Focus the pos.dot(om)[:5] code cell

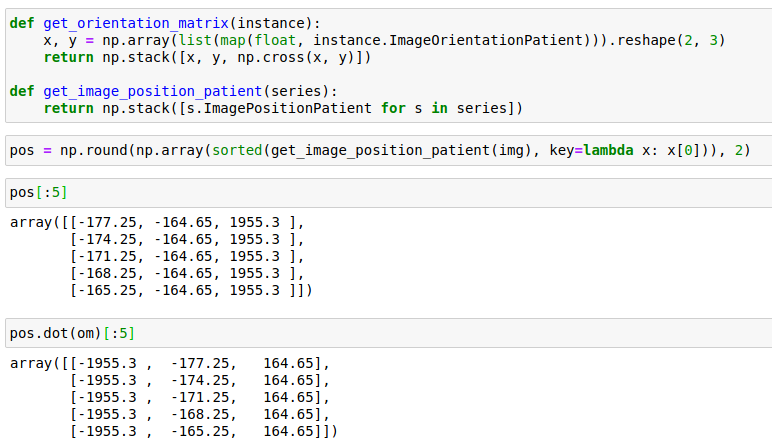coord(388,333)
